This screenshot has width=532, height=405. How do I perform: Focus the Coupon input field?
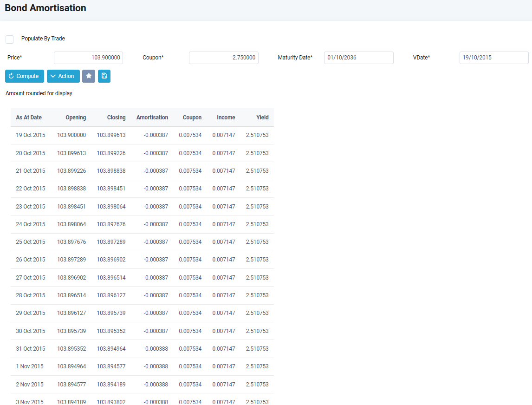tap(223, 58)
